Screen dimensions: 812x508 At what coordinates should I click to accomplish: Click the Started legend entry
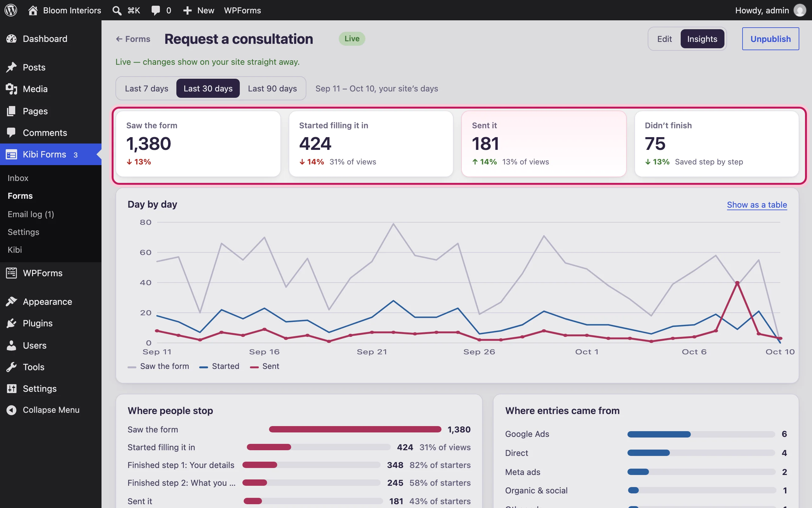(x=219, y=366)
